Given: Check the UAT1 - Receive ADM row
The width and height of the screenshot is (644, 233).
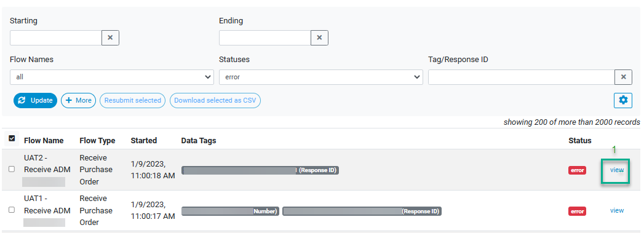Looking at the screenshot, I should pyautogui.click(x=12, y=210).
